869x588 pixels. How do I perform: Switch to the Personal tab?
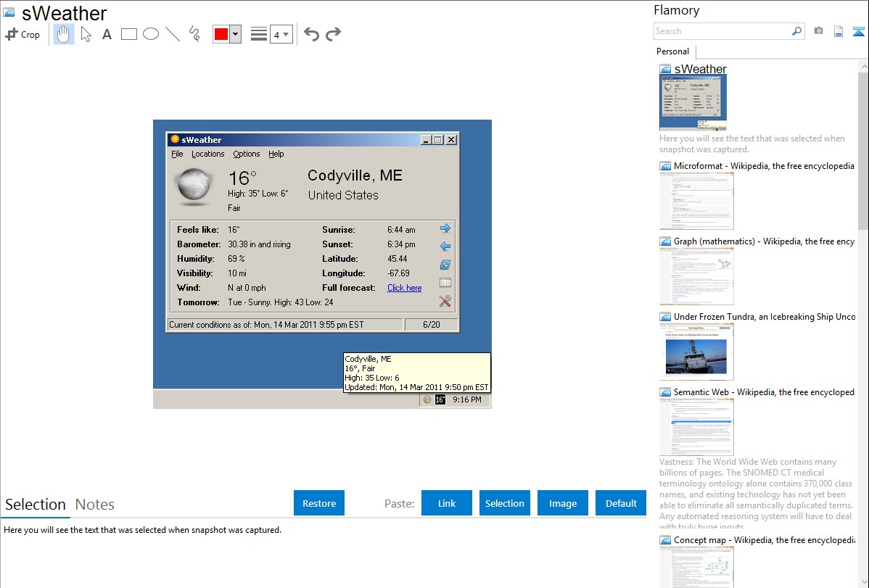[x=673, y=51]
